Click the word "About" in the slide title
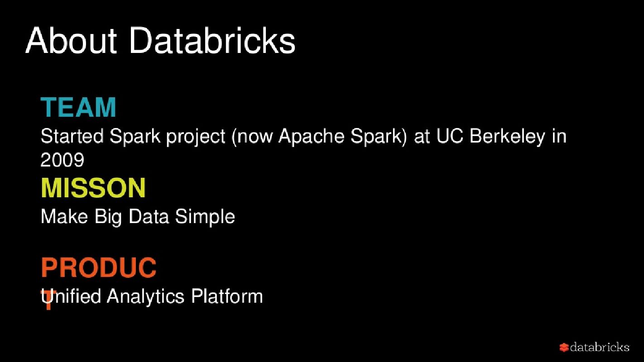 point(71,41)
